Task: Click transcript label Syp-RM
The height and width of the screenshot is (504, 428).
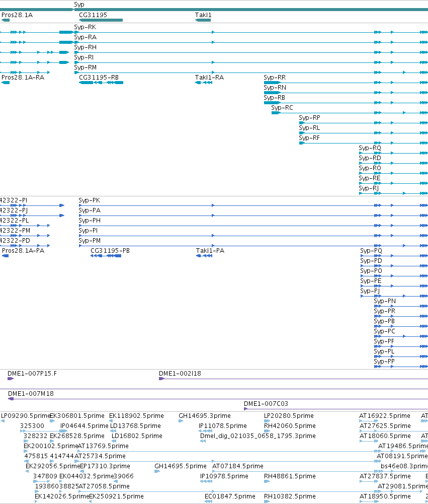Action: pyautogui.click(x=85, y=67)
